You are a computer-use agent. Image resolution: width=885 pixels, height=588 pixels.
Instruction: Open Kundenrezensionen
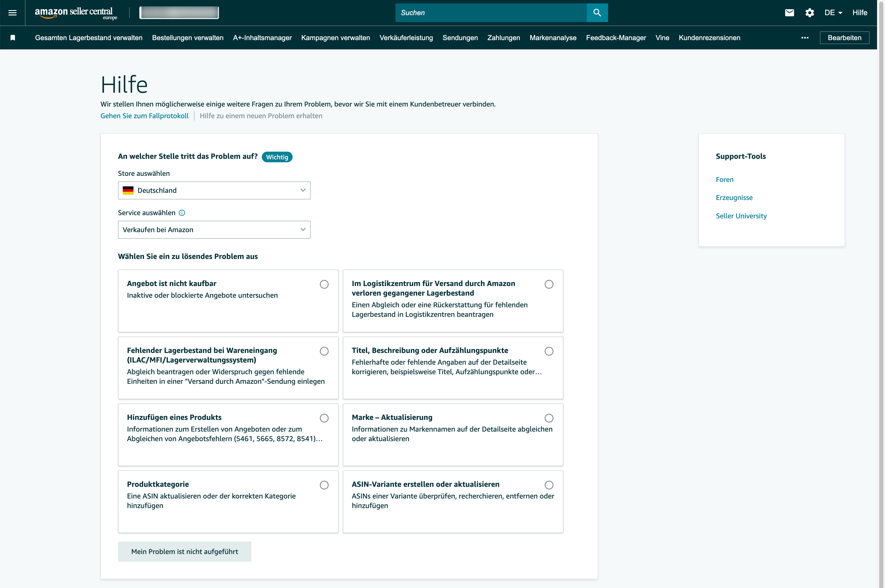709,37
